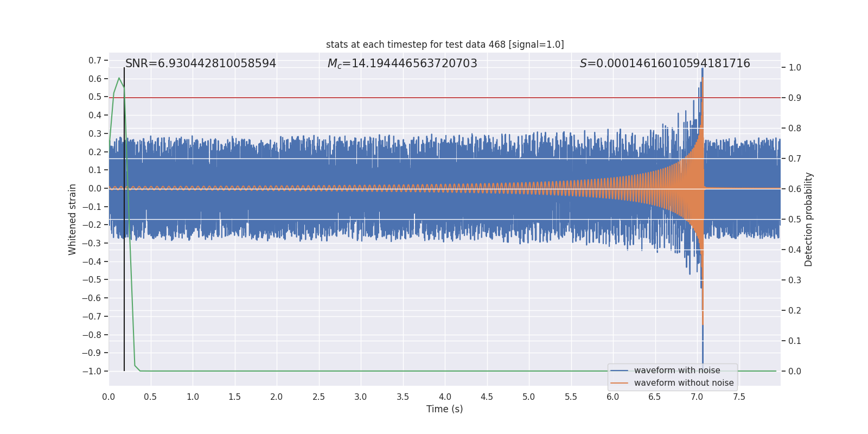This screenshot has height=434, width=868.
Task: Click the time-axis tick label 4.0
Action: tap(445, 397)
